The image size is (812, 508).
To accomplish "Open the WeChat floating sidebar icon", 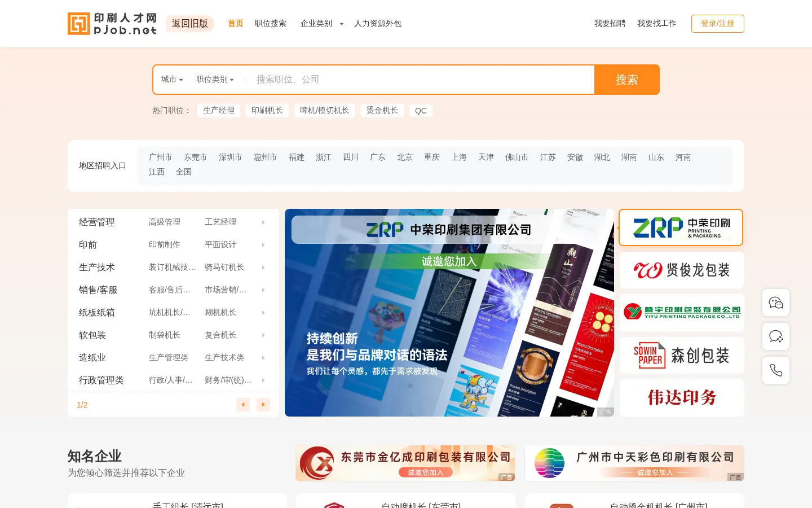I will pyautogui.click(x=776, y=303).
